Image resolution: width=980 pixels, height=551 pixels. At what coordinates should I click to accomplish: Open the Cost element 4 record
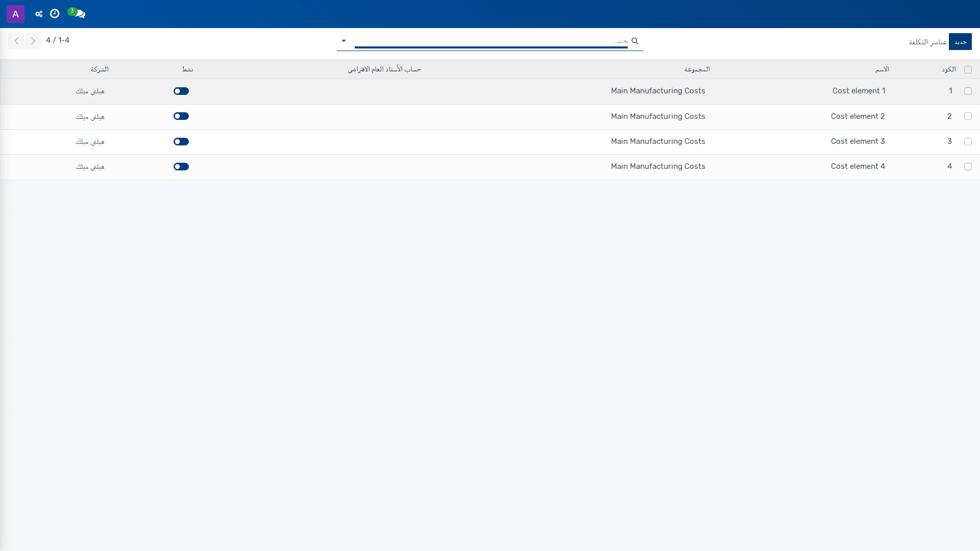click(858, 166)
